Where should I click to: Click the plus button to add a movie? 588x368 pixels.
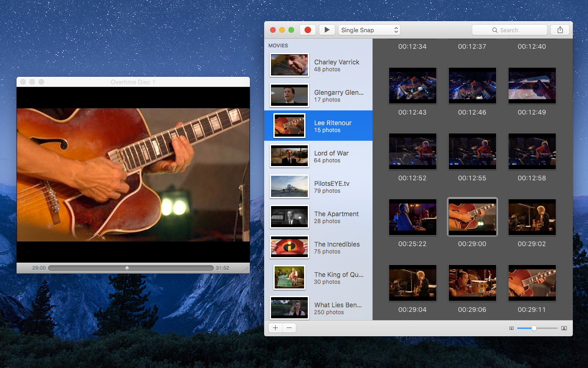pyautogui.click(x=275, y=328)
